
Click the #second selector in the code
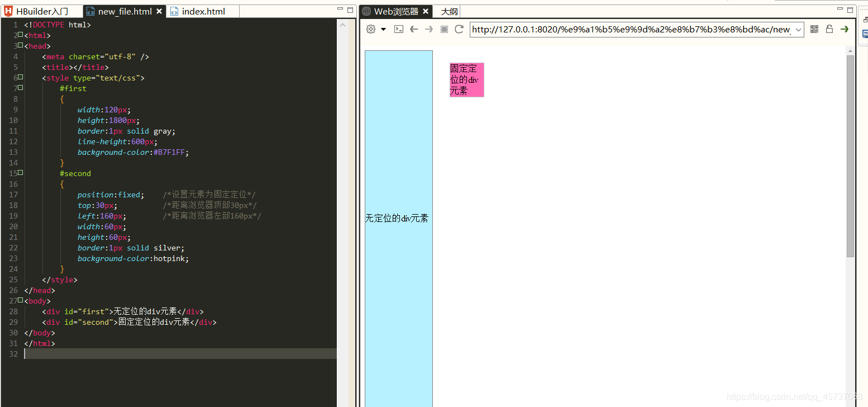[75, 173]
